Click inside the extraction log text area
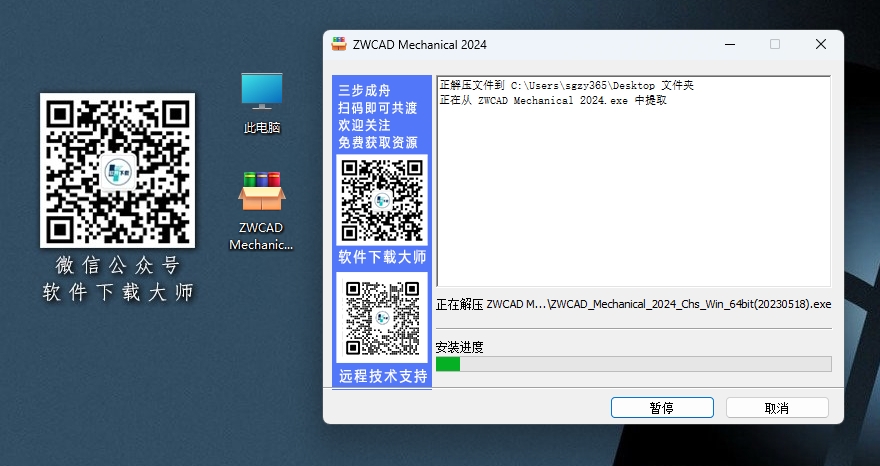 pos(633,181)
